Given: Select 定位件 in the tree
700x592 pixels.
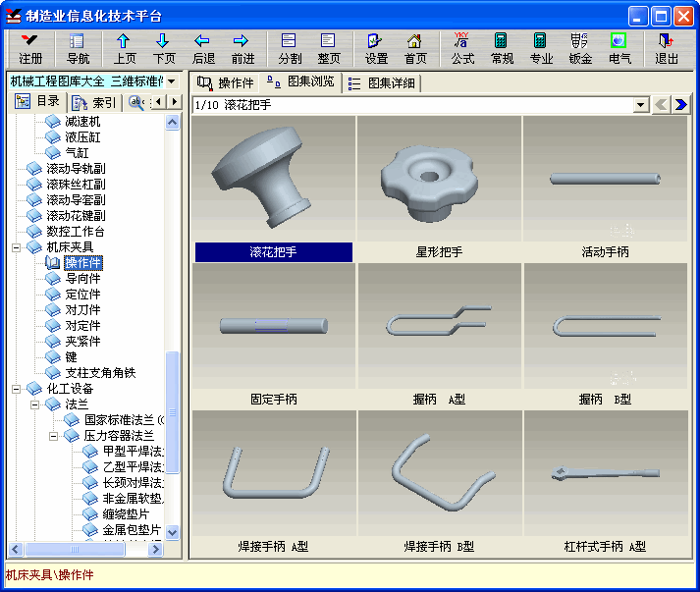Looking at the screenshot, I should click(x=82, y=295).
